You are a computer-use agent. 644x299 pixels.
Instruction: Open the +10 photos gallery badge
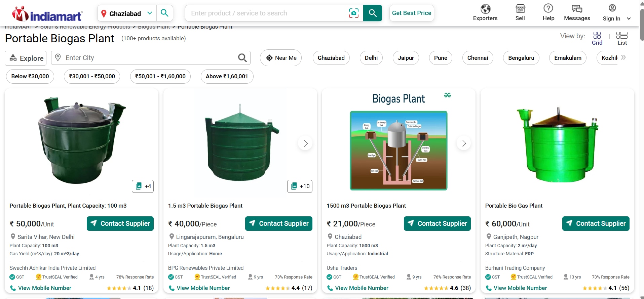pyautogui.click(x=300, y=186)
